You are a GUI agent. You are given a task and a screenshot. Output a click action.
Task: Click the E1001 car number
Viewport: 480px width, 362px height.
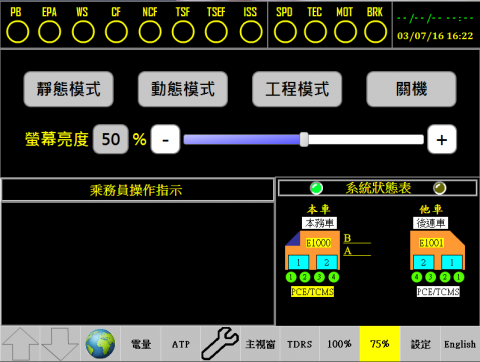click(x=432, y=243)
